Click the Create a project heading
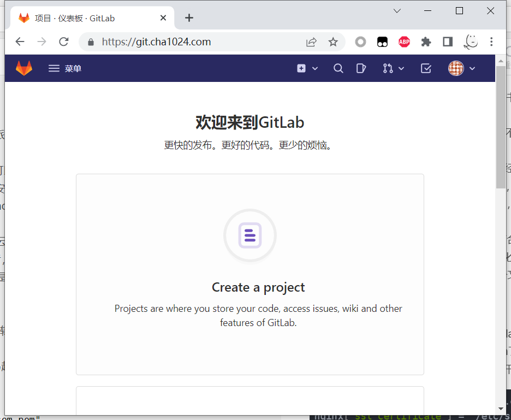 click(x=258, y=287)
